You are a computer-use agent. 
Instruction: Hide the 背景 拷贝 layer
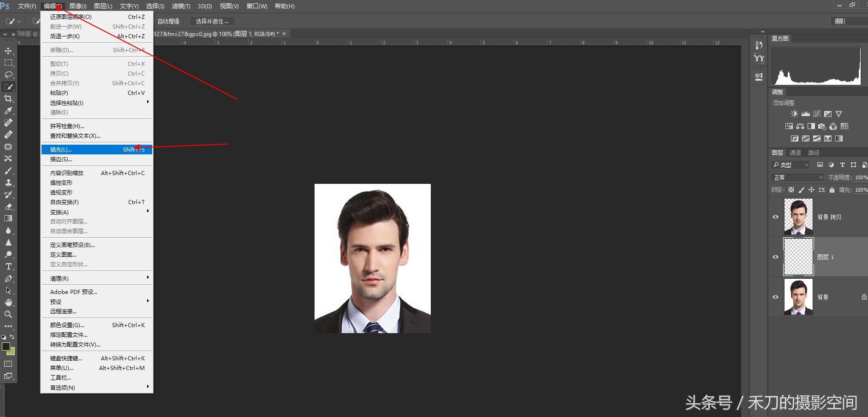[x=775, y=217]
